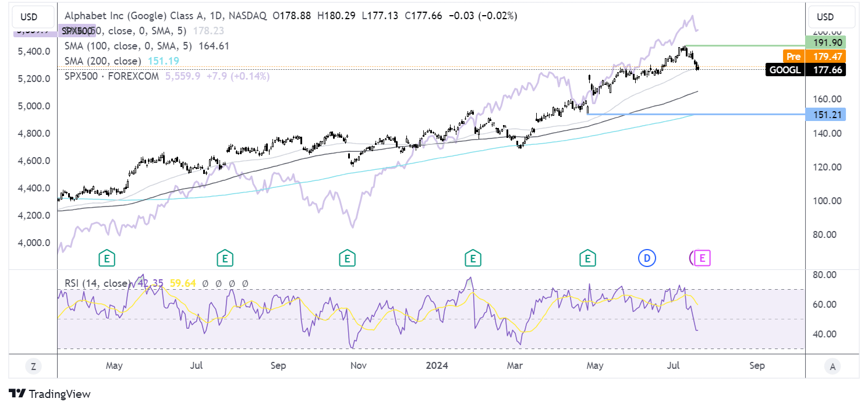Open the earnings marker dated late July 2023
Screen dimensions: 868x409
pyautogui.click(x=225, y=258)
